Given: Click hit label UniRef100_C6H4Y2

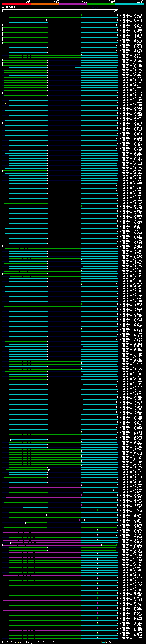Looking at the screenshot, I should point(131,67).
